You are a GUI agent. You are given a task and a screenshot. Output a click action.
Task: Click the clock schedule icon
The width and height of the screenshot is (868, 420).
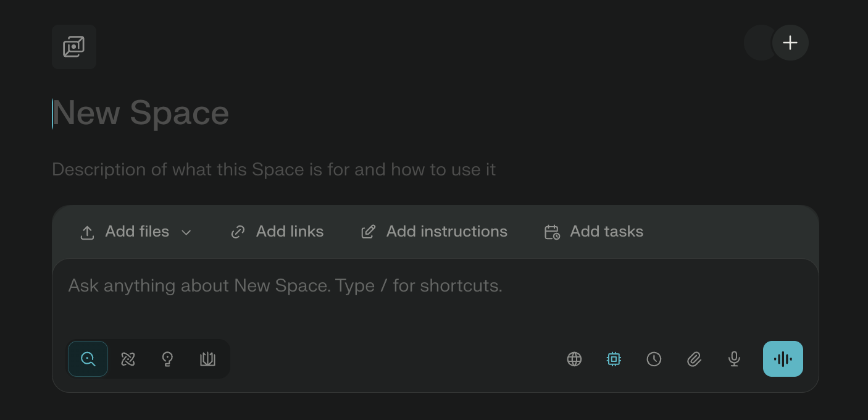pos(654,359)
